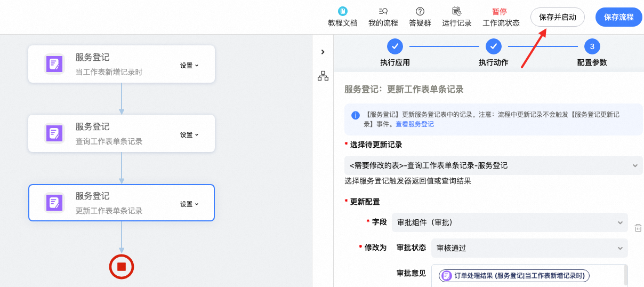Open 运行记录 run history icon
Screen dimensions: 644x287
point(456,11)
